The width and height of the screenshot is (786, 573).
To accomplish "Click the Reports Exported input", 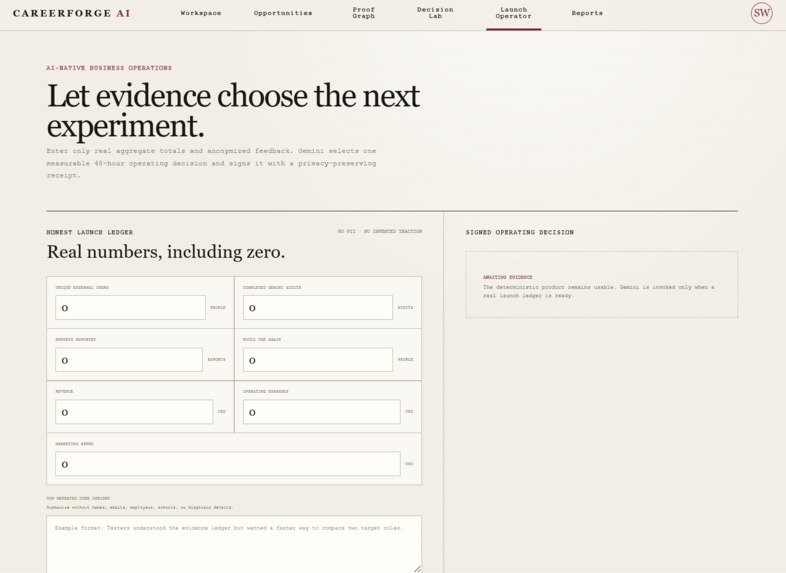I will click(129, 360).
